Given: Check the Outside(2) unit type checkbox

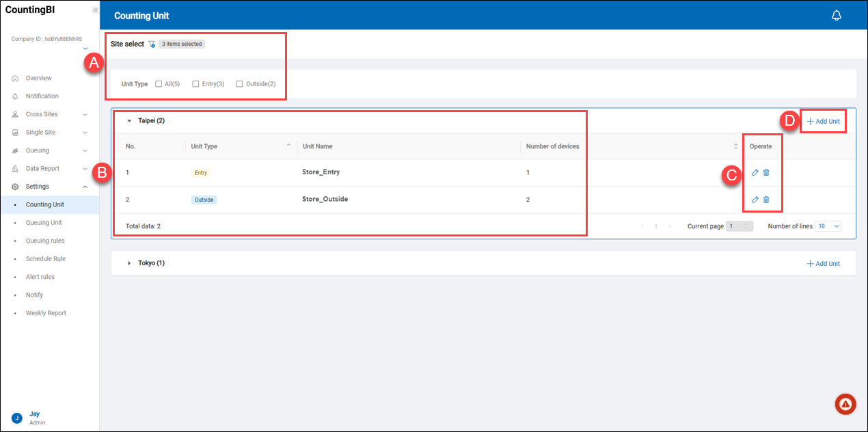Looking at the screenshot, I should 239,84.
